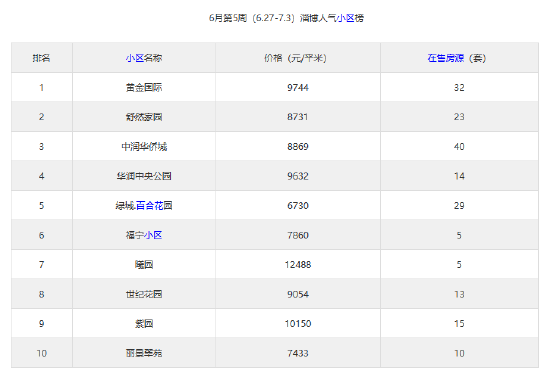Click the price value 7433

(298, 353)
